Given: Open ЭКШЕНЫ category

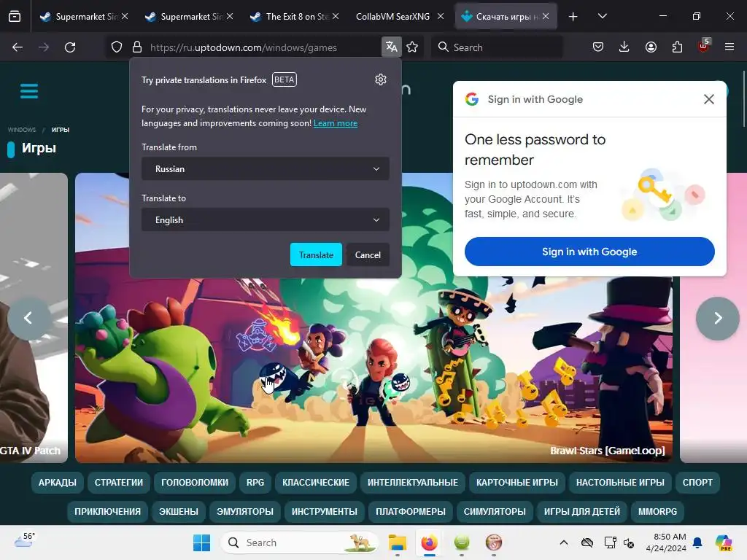Looking at the screenshot, I should [179, 511].
